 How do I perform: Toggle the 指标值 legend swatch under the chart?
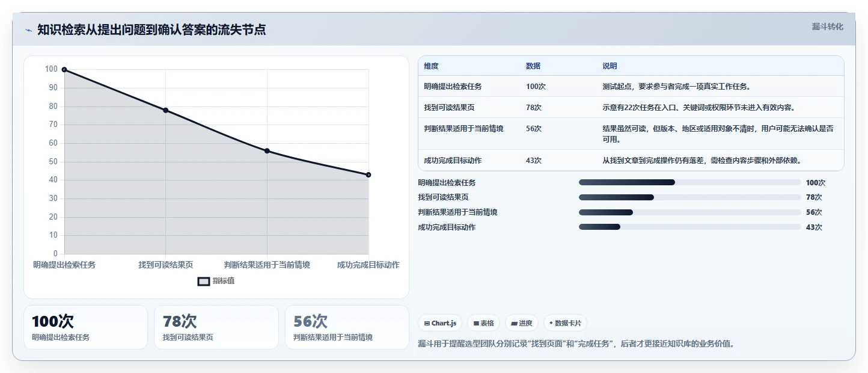(204, 281)
